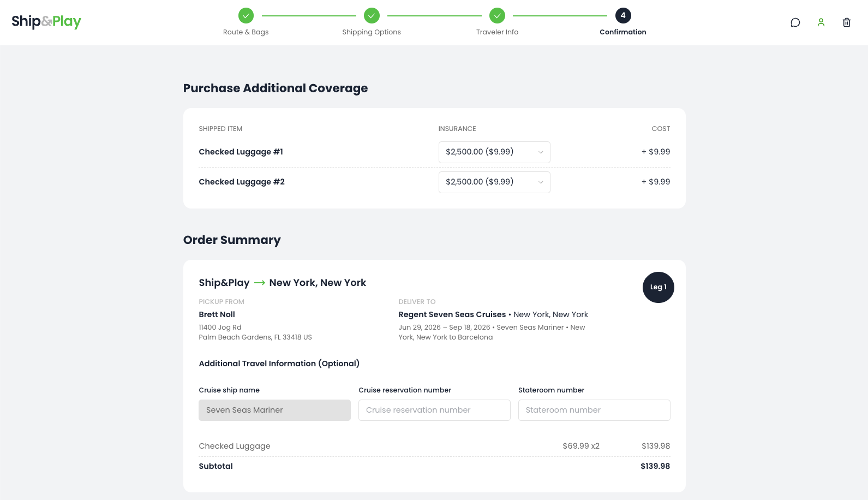Open insurance dropdown for Checked Luggage #2

point(494,182)
